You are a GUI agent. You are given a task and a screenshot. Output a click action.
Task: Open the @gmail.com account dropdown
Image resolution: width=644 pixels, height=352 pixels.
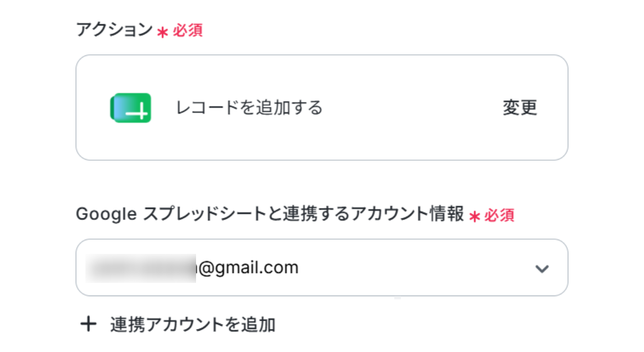pyautogui.click(x=322, y=268)
